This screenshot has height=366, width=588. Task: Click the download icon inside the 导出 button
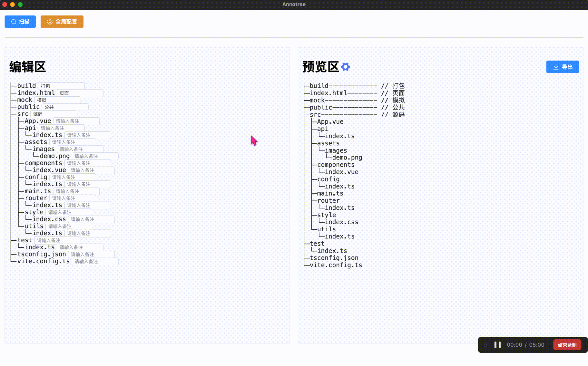[555, 67]
